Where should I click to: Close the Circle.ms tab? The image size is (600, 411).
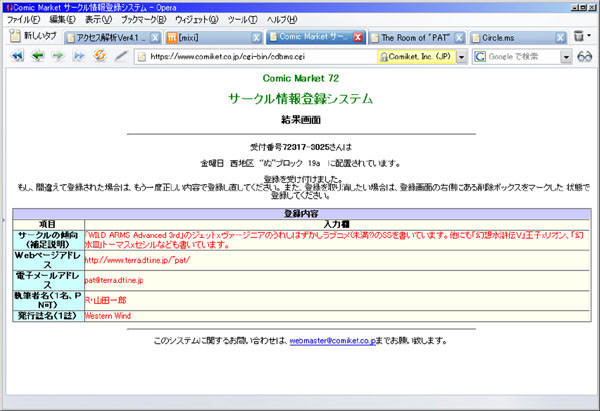(561, 38)
